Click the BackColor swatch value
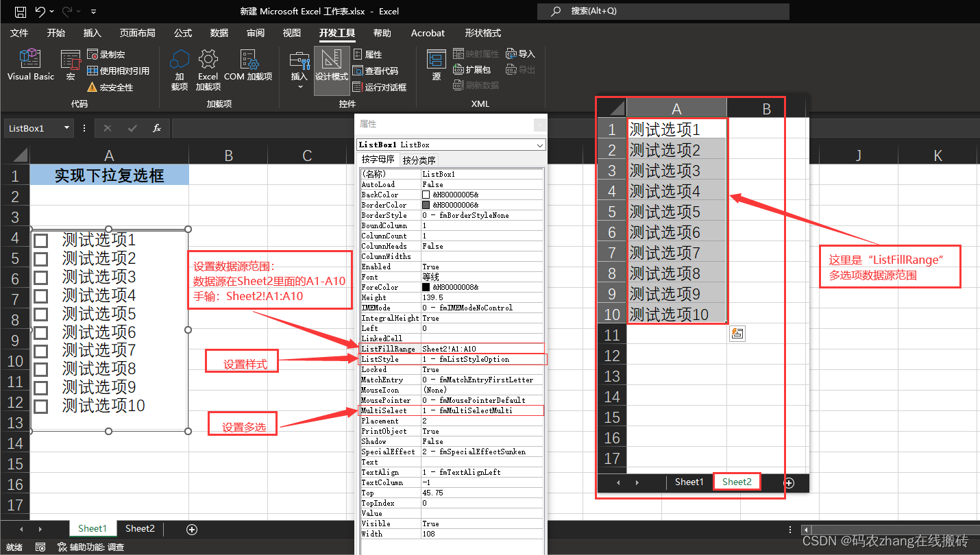980x555 pixels. click(x=426, y=195)
